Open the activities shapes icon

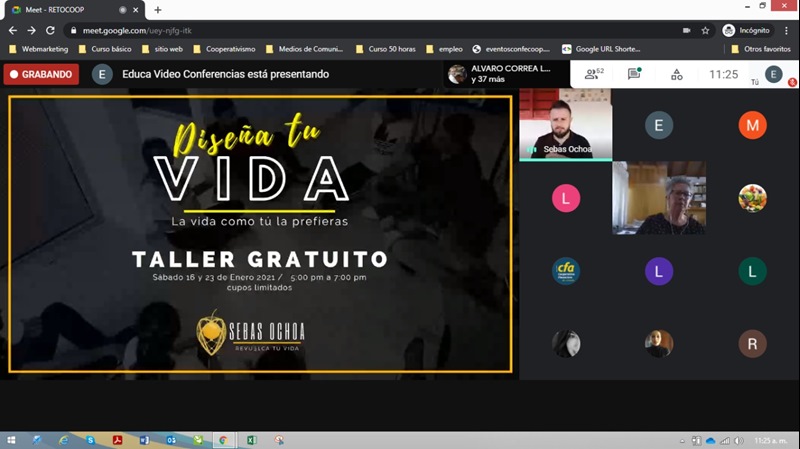[677, 74]
